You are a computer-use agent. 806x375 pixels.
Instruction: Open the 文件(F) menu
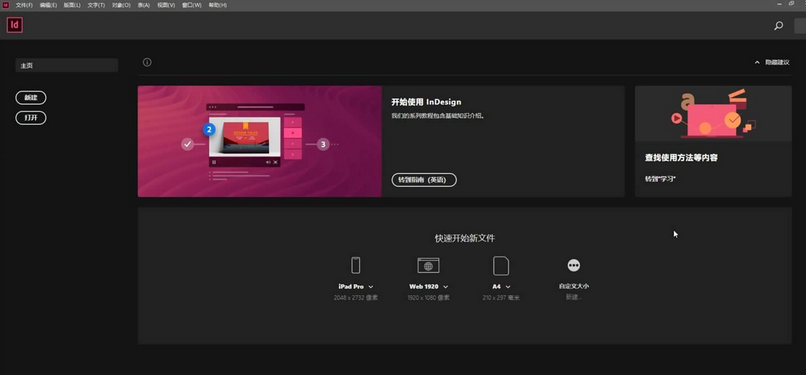click(x=24, y=5)
